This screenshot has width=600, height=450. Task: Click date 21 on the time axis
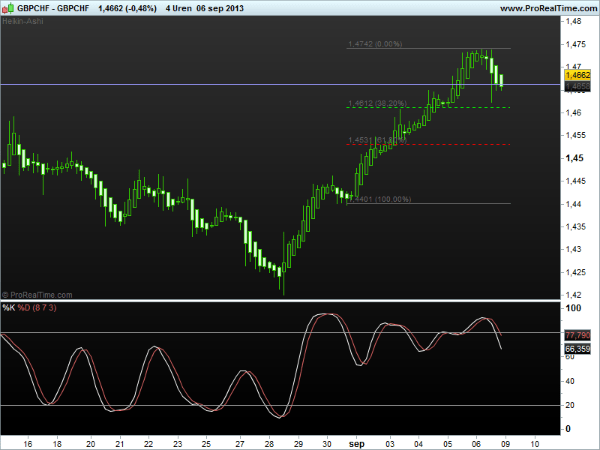[x=120, y=444]
